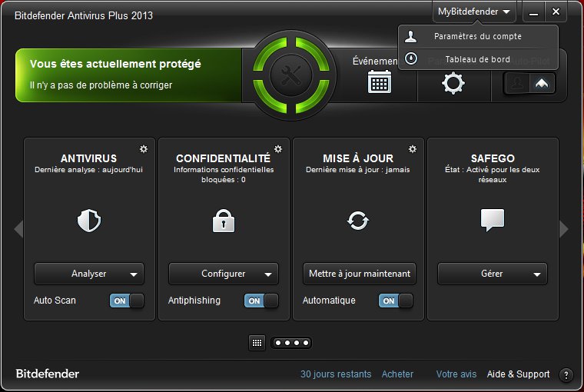Open Antivirus module settings gear

[x=144, y=149]
